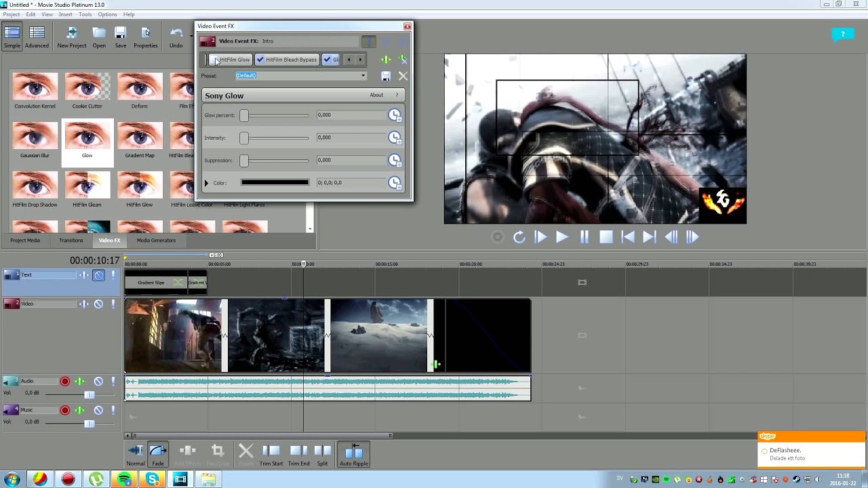Click the Trim End tool
Screen dimensions: 868x488
pos(298,454)
